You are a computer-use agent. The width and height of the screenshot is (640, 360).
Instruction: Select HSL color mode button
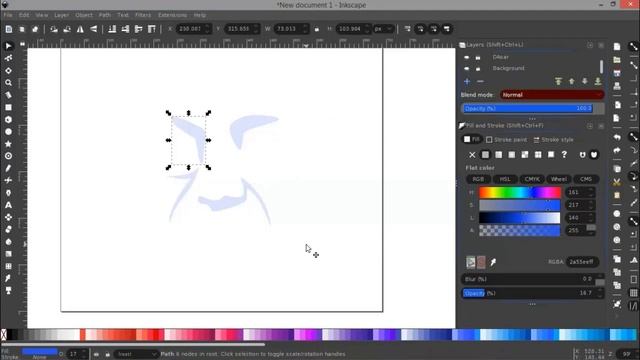point(505,179)
